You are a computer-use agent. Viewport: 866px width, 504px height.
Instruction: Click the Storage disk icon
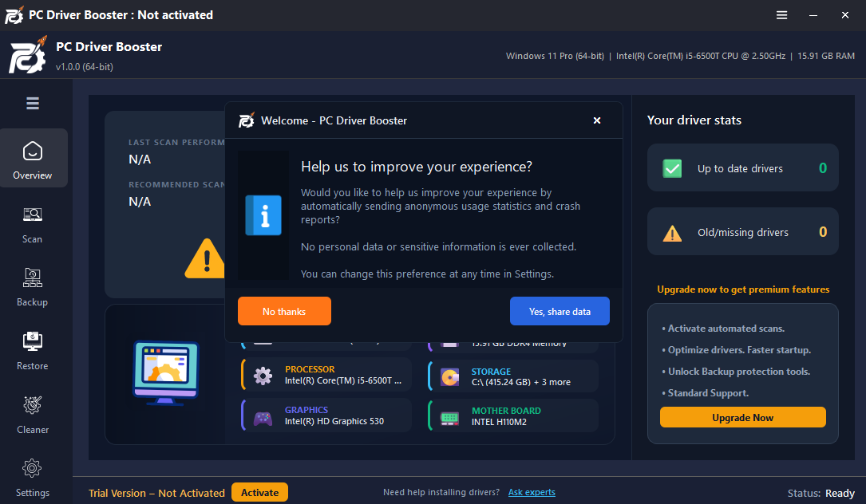pyautogui.click(x=449, y=377)
